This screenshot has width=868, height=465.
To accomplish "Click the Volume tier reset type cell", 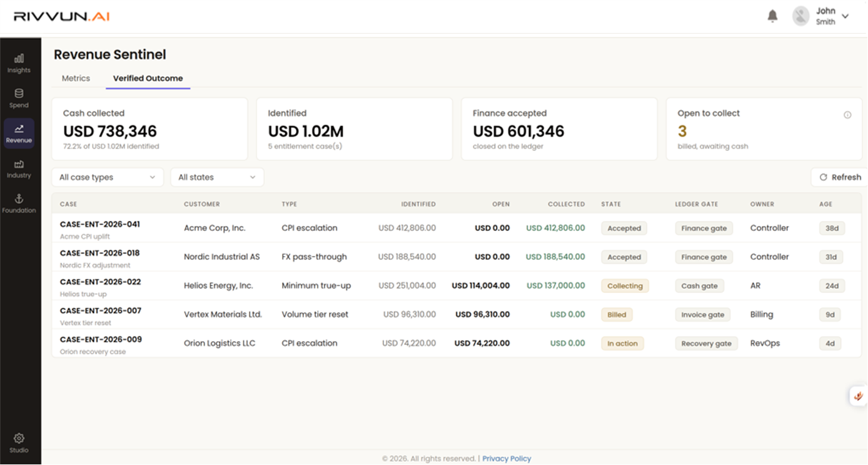I will point(315,314).
